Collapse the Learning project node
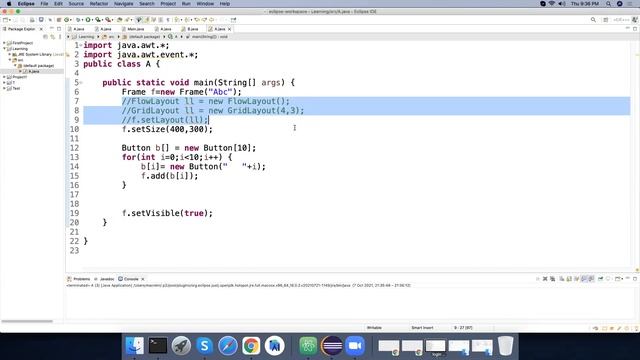Screen dimensions: 640x360 coord(4,49)
